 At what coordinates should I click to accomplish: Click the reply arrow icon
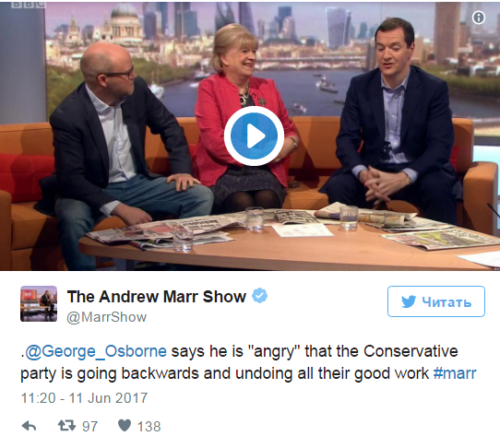(x=29, y=426)
